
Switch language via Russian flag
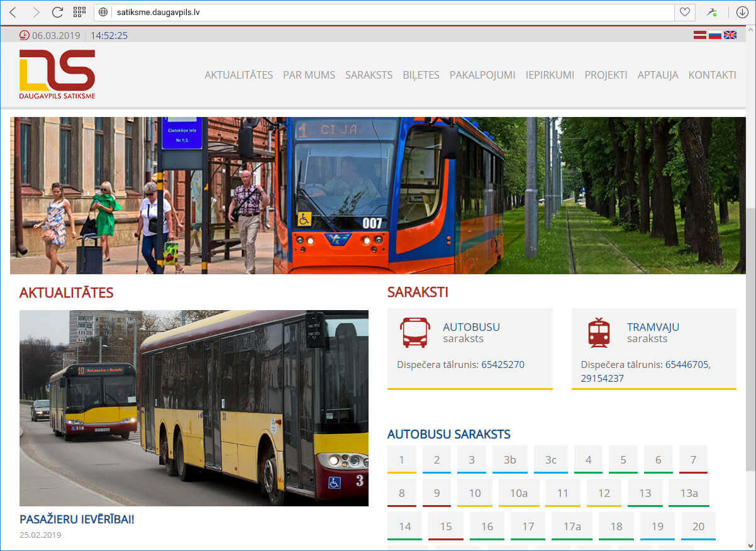point(715,35)
